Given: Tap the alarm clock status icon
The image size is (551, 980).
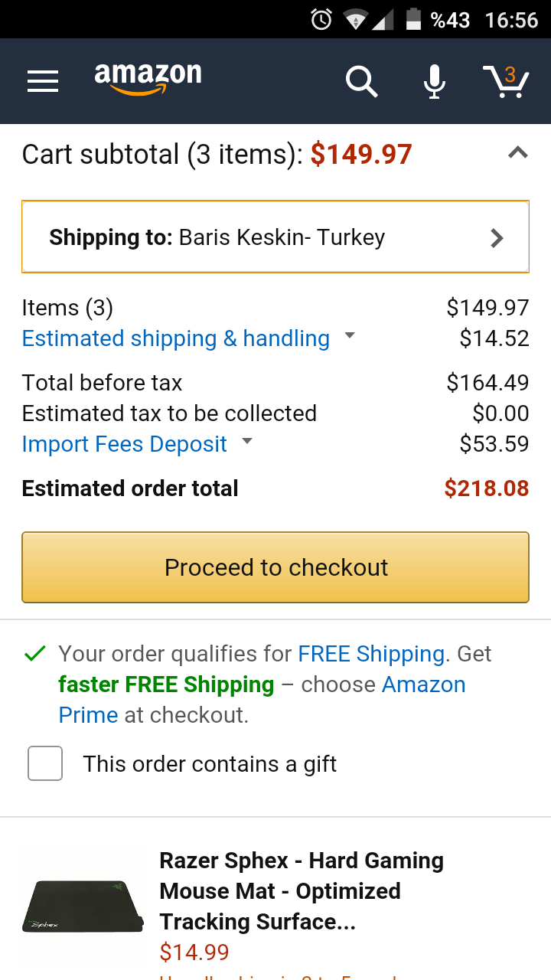Looking at the screenshot, I should [321, 19].
